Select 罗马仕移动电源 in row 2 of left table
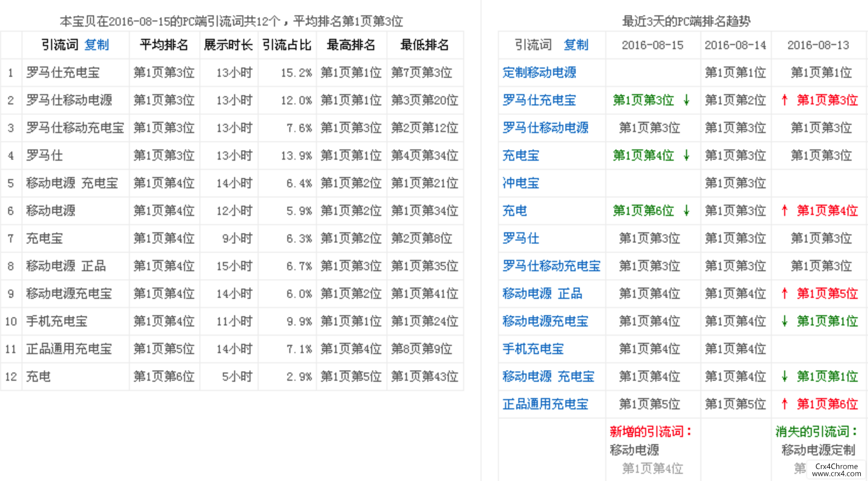This screenshot has height=481, width=868. click(x=69, y=100)
